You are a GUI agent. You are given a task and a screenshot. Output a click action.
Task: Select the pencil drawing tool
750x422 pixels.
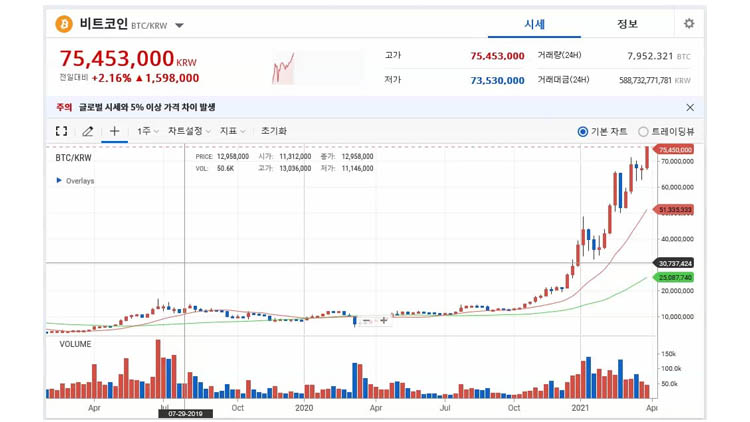[88, 131]
